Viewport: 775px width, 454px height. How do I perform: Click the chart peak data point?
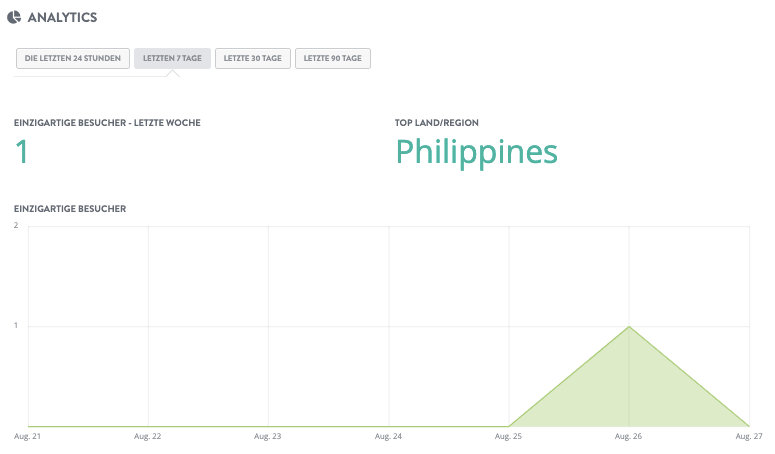(x=629, y=326)
